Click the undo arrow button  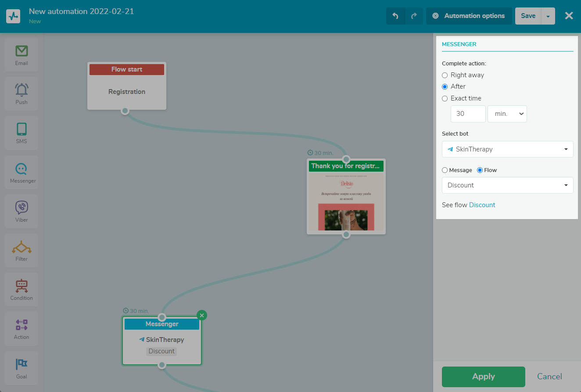tap(395, 16)
